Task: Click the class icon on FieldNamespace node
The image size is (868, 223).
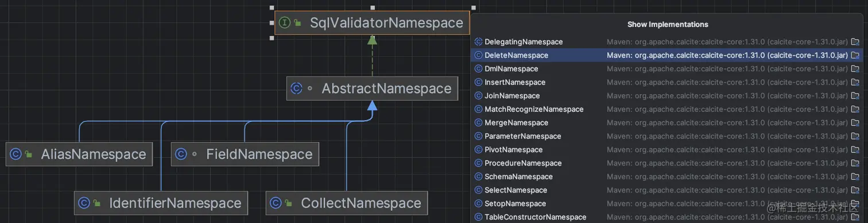Action: [x=181, y=154]
